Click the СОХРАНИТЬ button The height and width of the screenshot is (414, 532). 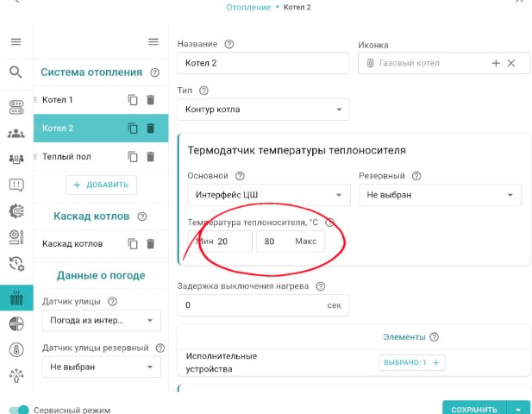pyautogui.click(x=473, y=410)
